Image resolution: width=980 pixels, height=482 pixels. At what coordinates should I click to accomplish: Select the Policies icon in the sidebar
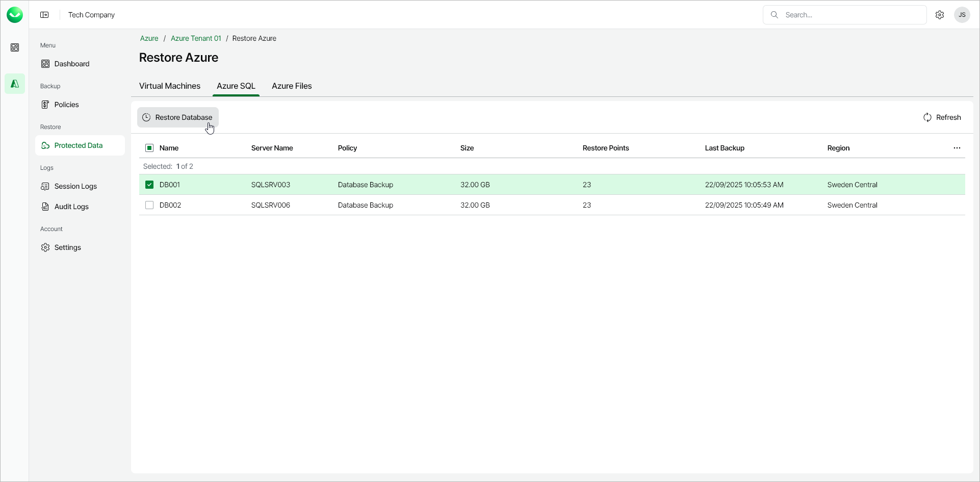click(x=45, y=104)
